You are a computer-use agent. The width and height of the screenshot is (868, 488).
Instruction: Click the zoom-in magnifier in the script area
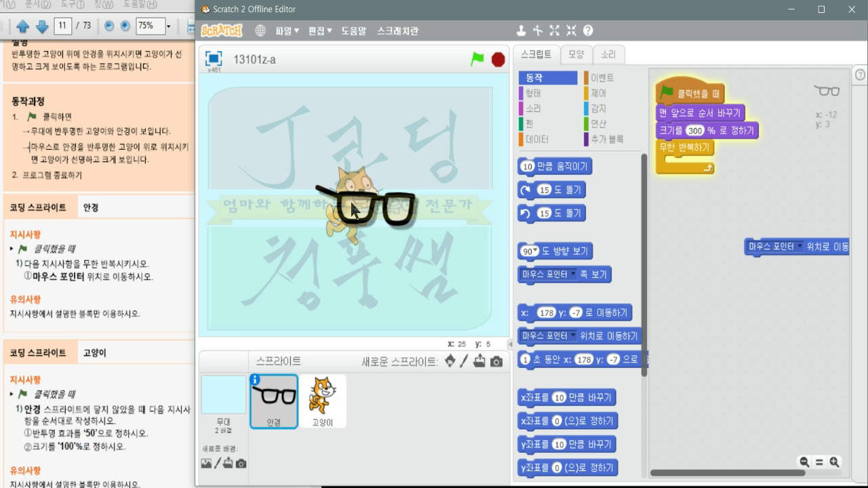835,462
